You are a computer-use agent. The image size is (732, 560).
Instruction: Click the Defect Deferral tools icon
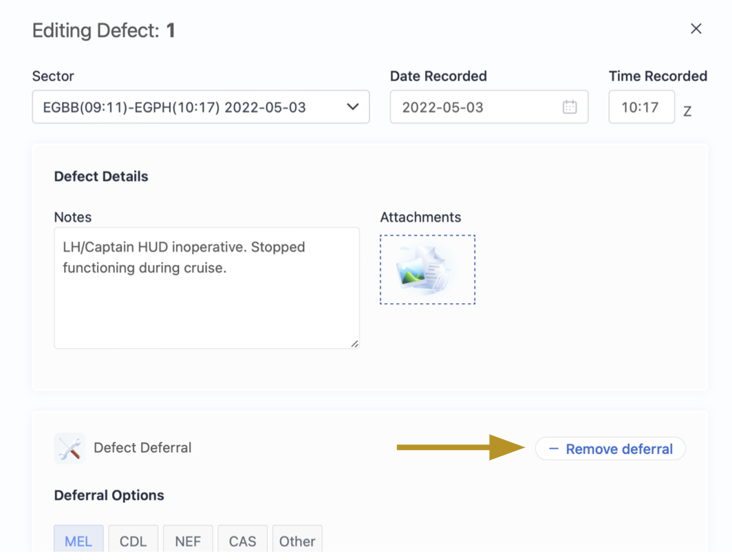(x=69, y=448)
